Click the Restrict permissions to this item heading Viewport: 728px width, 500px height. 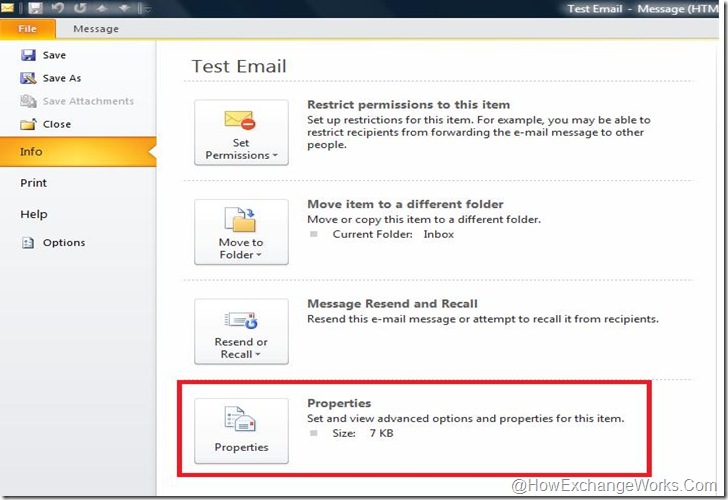point(409,104)
